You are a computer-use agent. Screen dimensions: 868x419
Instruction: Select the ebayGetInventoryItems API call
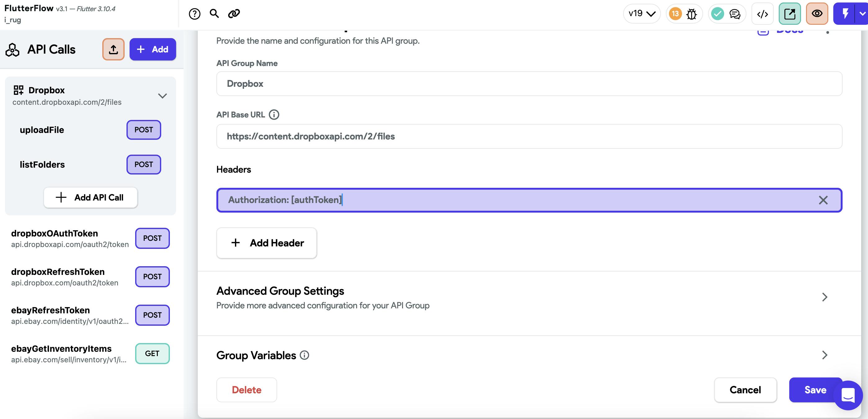coord(61,349)
